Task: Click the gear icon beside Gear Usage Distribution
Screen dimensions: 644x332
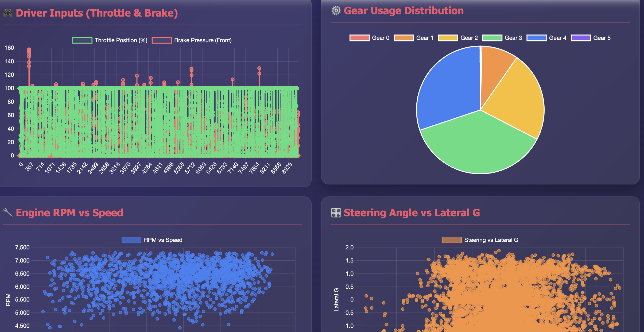Action: pos(336,11)
